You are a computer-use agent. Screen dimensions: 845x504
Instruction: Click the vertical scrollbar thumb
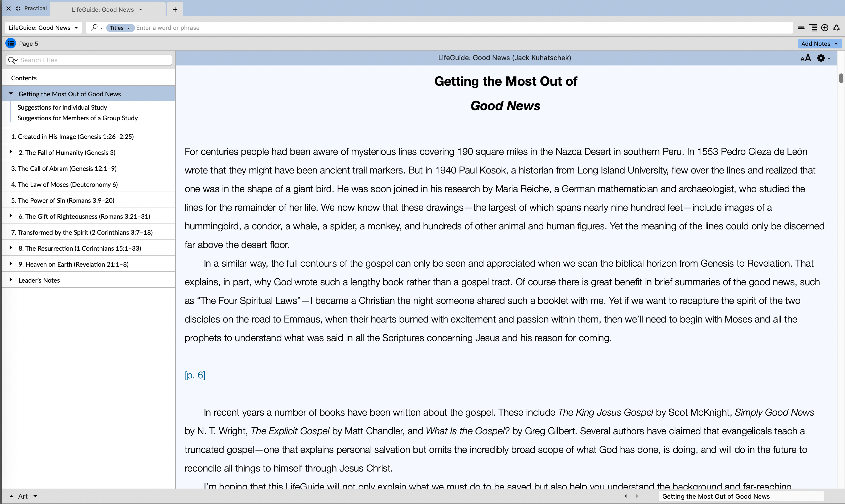pyautogui.click(x=841, y=78)
